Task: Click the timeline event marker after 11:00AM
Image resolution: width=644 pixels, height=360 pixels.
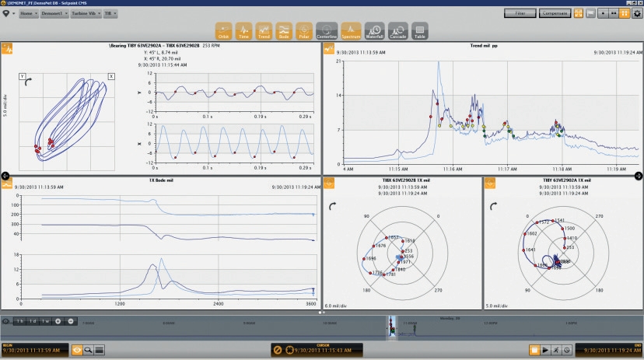Action: [x=415, y=328]
